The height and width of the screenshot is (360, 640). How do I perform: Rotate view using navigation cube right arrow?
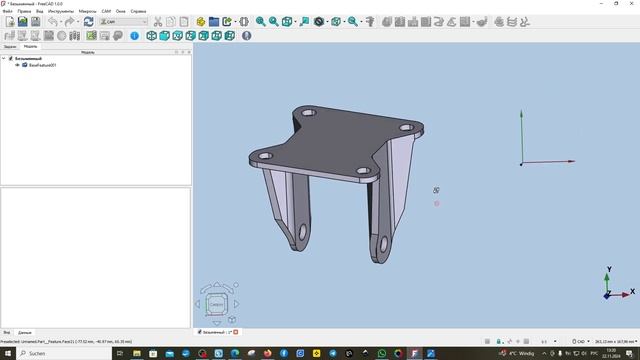tap(237, 304)
